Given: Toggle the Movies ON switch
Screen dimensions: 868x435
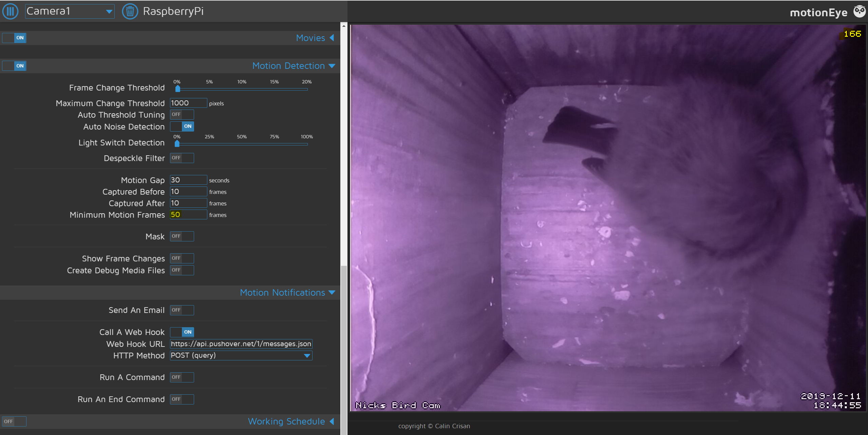Looking at the screenshot, I should click(14, 38).
